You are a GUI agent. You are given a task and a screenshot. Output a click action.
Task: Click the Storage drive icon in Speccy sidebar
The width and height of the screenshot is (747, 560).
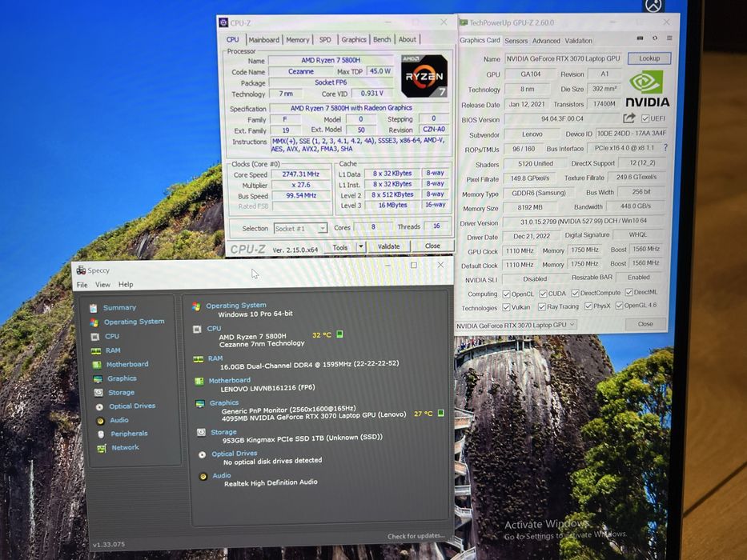pos(98,393)
